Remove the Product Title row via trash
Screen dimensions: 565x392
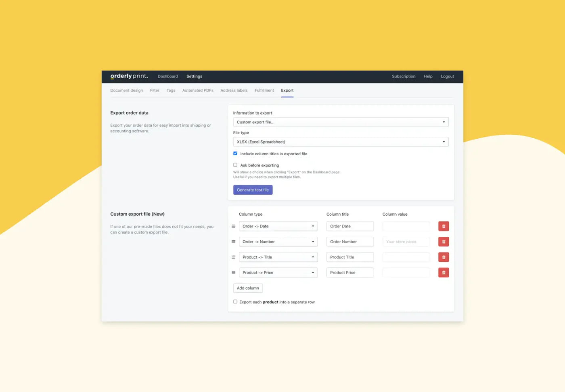(444, 257)
